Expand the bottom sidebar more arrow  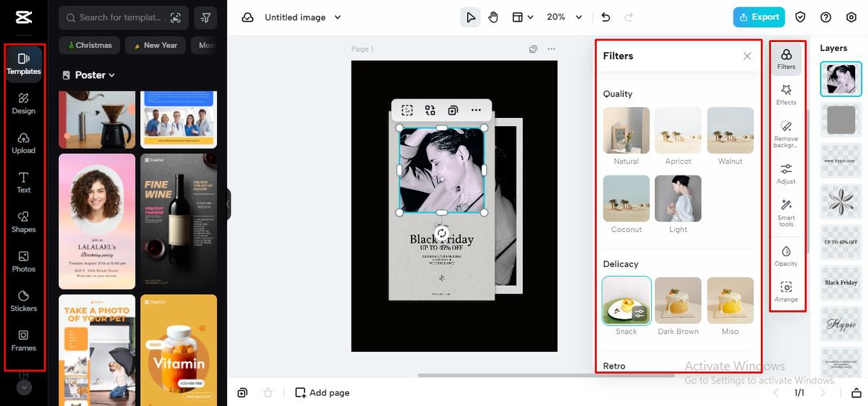click(x=24, y=388)
